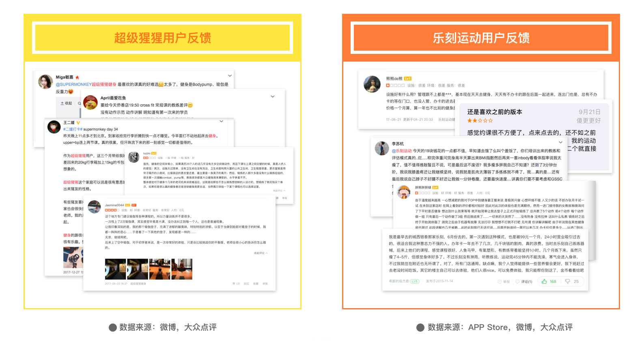Click the username Jasmine0044
The width and height of the screenshot is (644, 345).
point(114,205)
